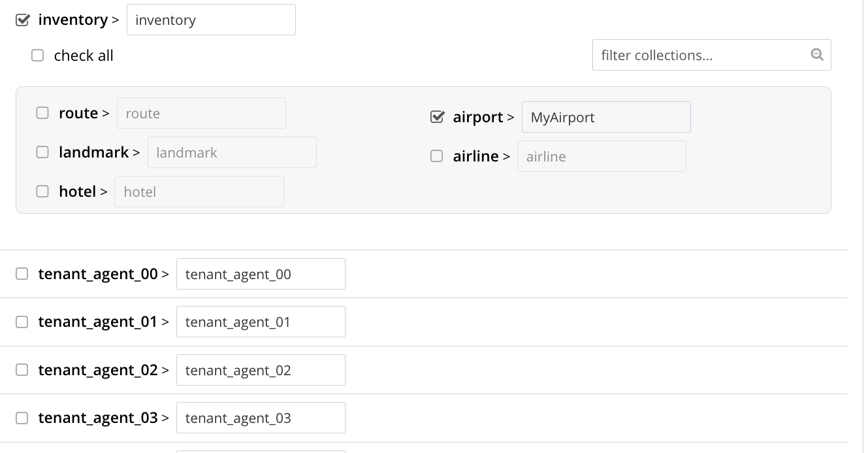This screenshot has width=868, height=453.
Task: Click the tenant_agent_03 name field
Action: [261, 418]
